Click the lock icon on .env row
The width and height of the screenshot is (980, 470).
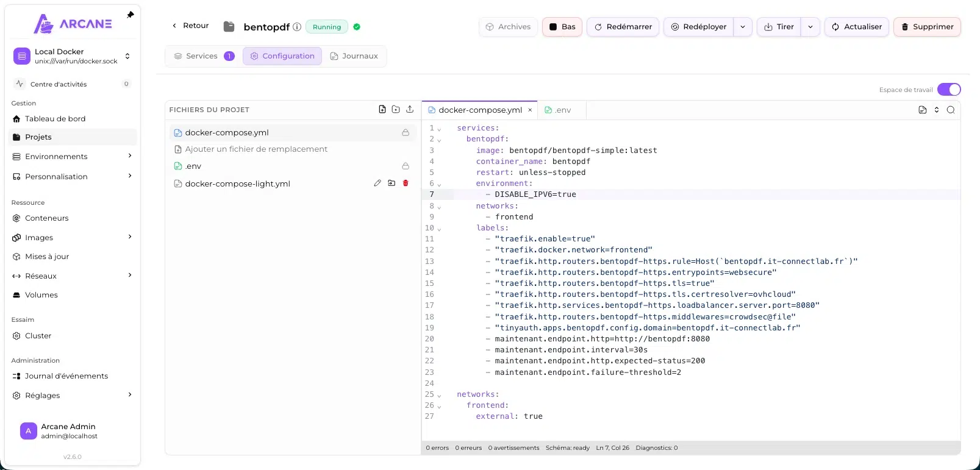pyautogui.click(x=406, y=166)
